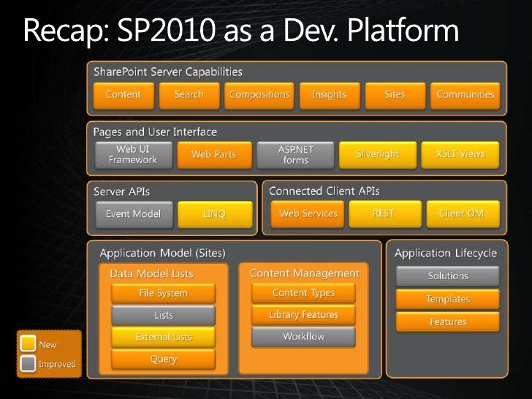This screenshot has height=399, width=532.
Task: Click the 'Application Model (Sites)' heading
Action: click(x=162, y=254)
